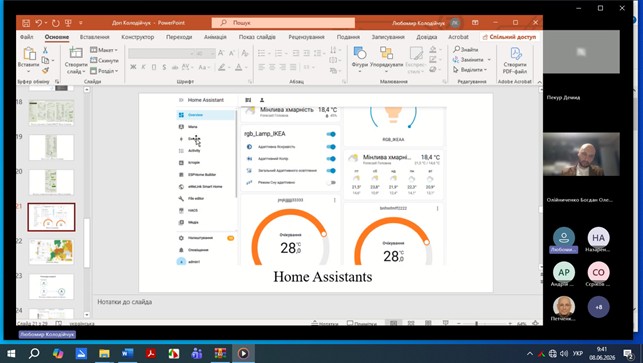Click the Спільний доступ share button
Screen dimensions: 643x363
509,37
